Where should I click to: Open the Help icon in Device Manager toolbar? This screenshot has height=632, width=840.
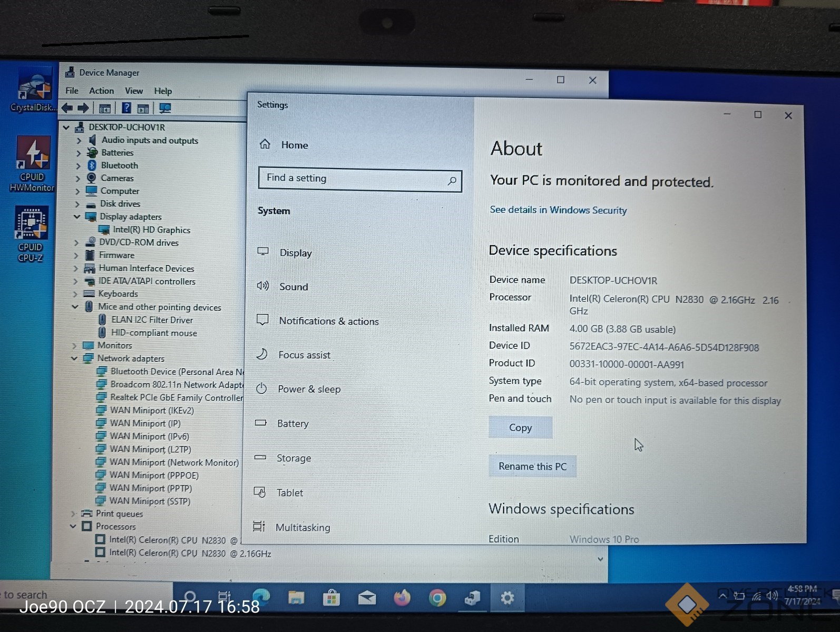[126, 108]
